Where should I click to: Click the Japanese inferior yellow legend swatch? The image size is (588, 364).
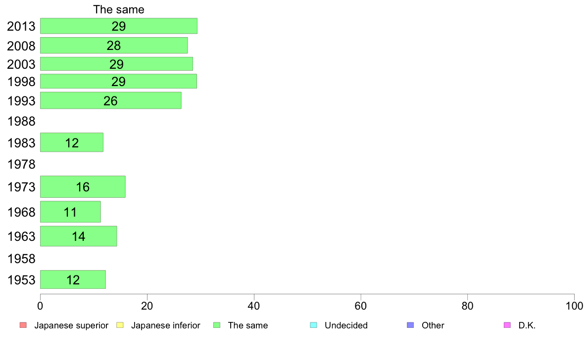point(120,325)
